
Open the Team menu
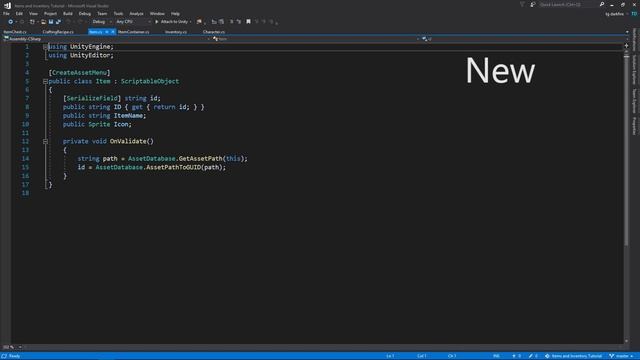pos(102,13)
